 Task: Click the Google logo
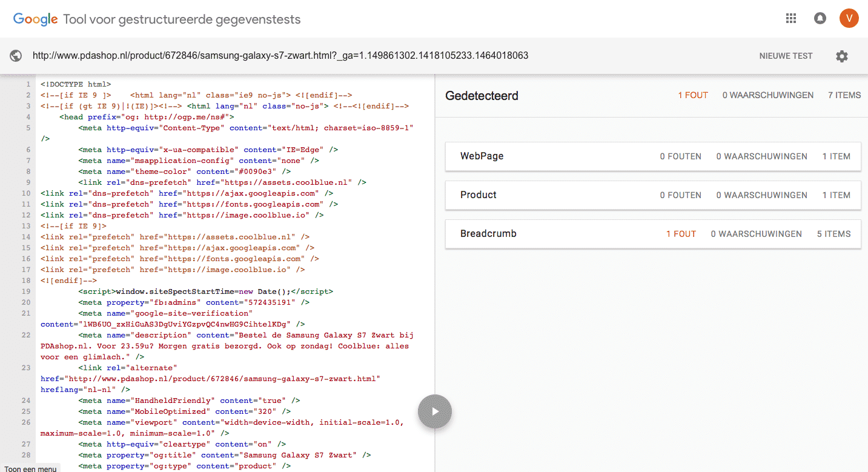pyautogui.click(x=36, y=19)
